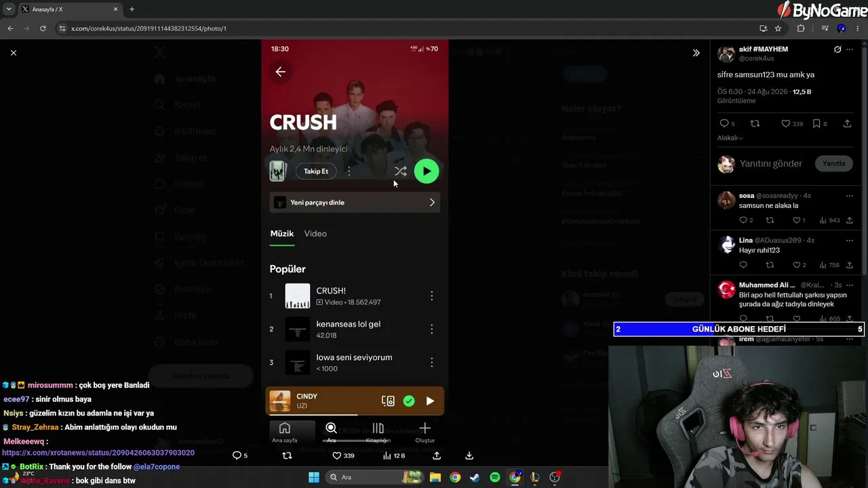Open File Explorer from the taskbar

pyautogui.click(x=435, y=477)
